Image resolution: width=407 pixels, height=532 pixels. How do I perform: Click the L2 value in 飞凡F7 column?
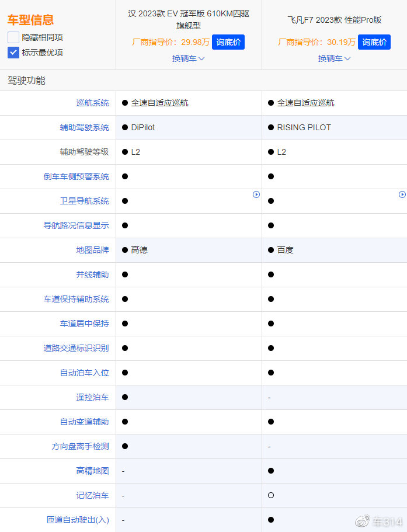coord(281,152)
